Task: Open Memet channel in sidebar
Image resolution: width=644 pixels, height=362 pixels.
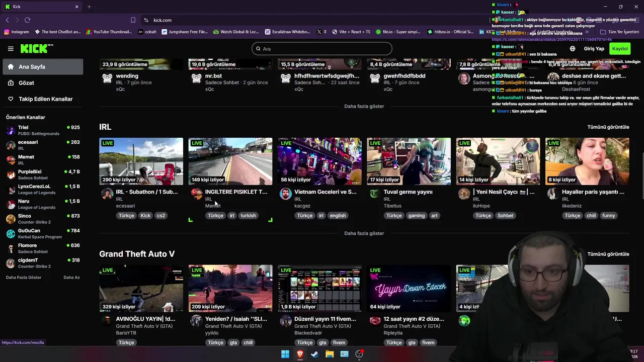Action: 43,160
